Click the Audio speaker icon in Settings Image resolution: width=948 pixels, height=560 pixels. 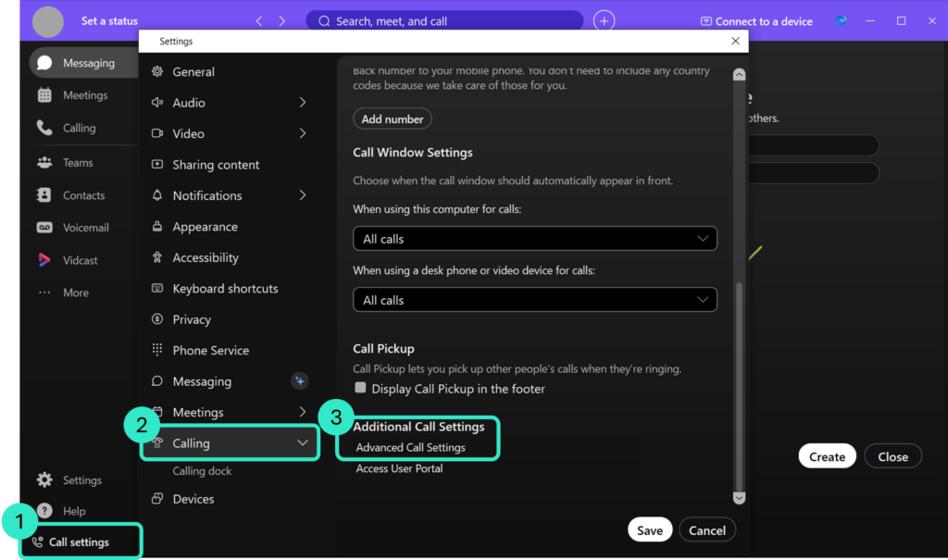[x=157, y=102]
